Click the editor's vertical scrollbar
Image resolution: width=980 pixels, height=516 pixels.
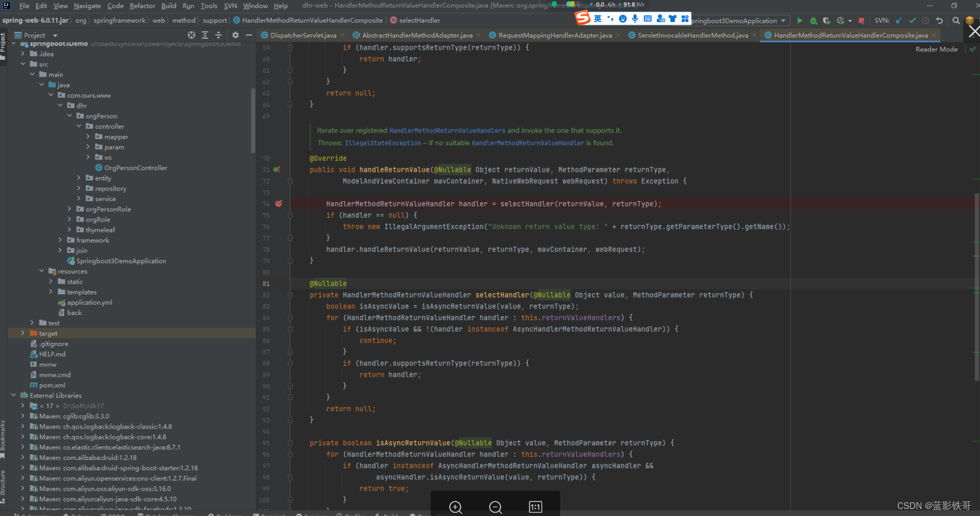[x=977, y=287]
